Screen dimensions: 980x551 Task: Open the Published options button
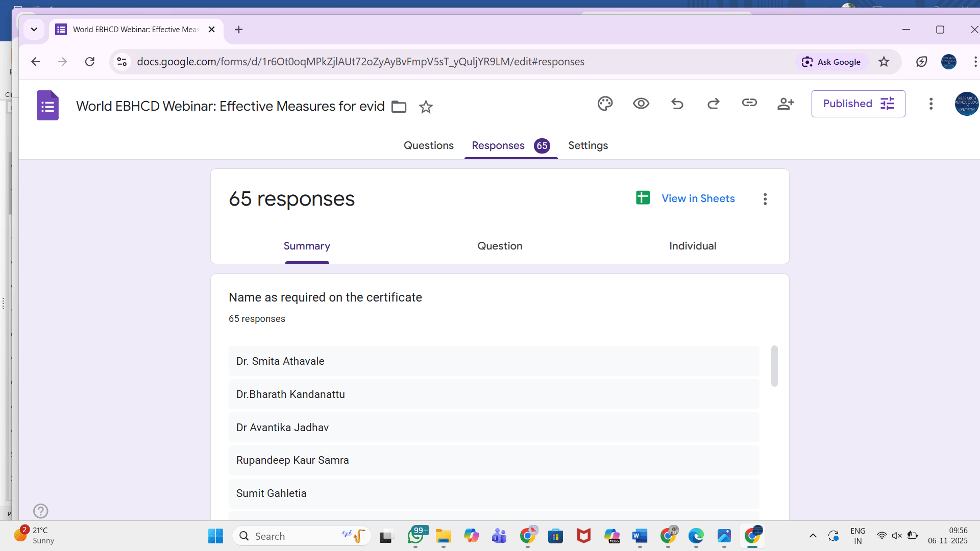coord(858,104)
